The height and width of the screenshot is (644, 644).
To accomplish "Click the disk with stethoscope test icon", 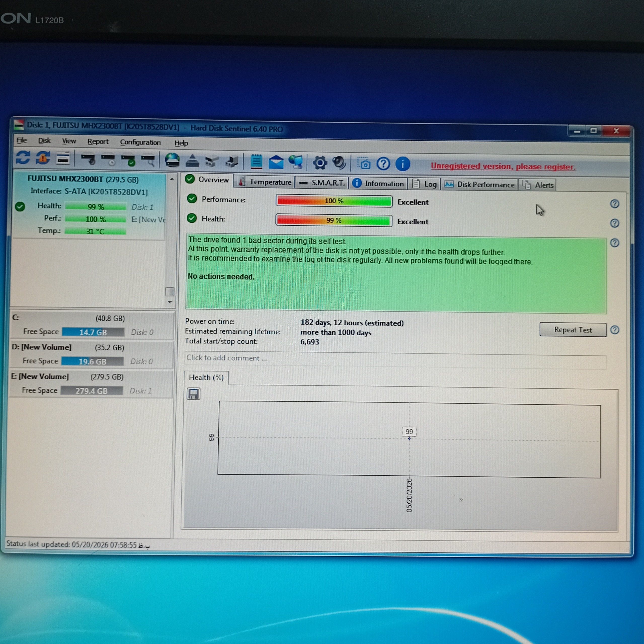I will tap(88, 159).
